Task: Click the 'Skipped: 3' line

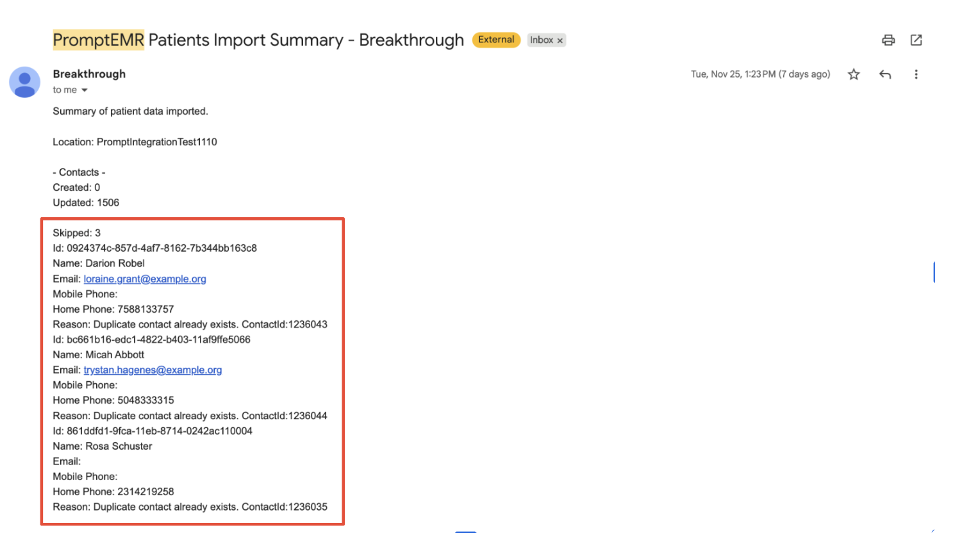Action: coord(76,233)
